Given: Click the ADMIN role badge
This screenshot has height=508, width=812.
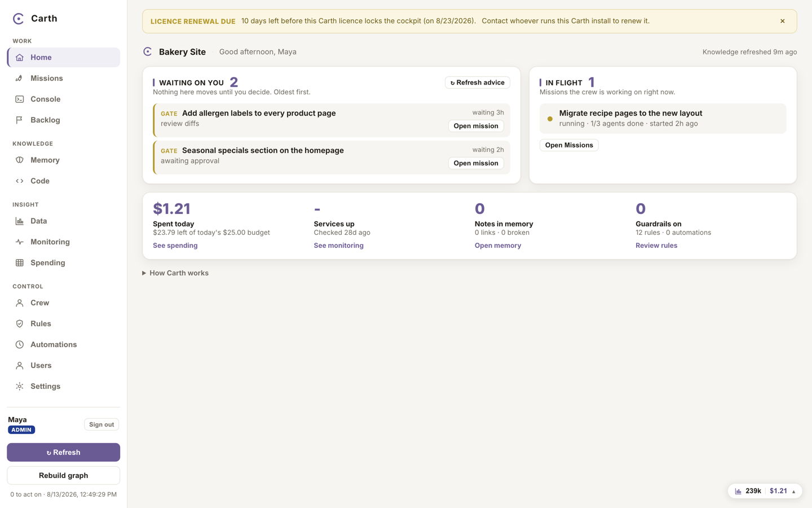Looking at the screenshot, I should click(x=21, y=430).
